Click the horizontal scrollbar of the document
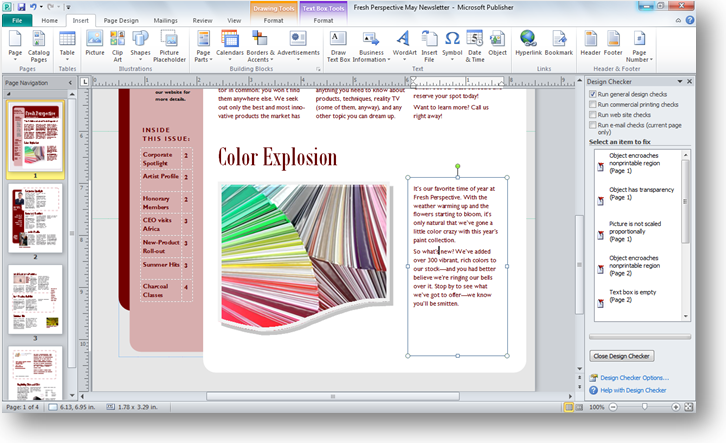The width and height of the screenshot is (726, 443). coord(332,396)
